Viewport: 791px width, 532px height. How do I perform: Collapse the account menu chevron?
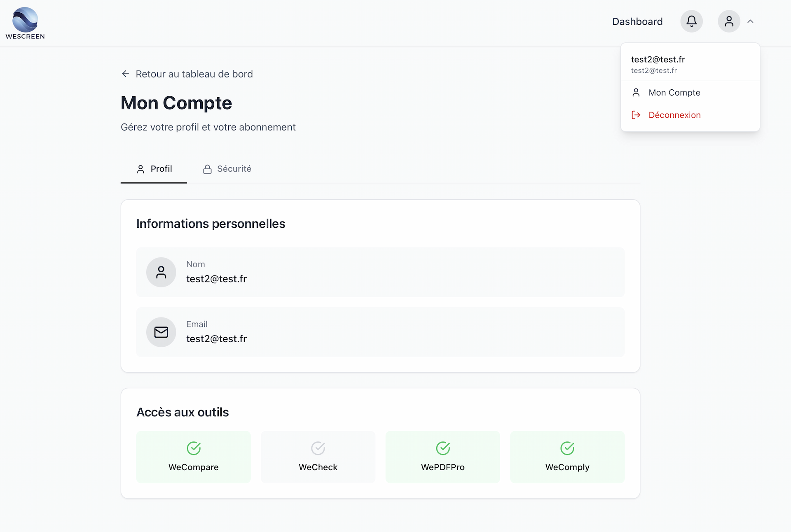750,21
